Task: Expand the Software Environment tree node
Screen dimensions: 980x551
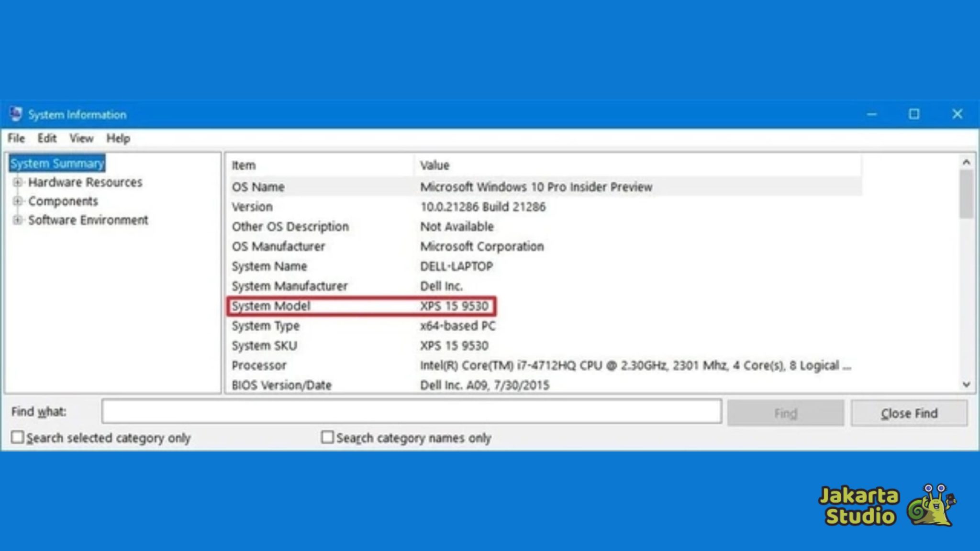Action: click(x=19, y=220)
